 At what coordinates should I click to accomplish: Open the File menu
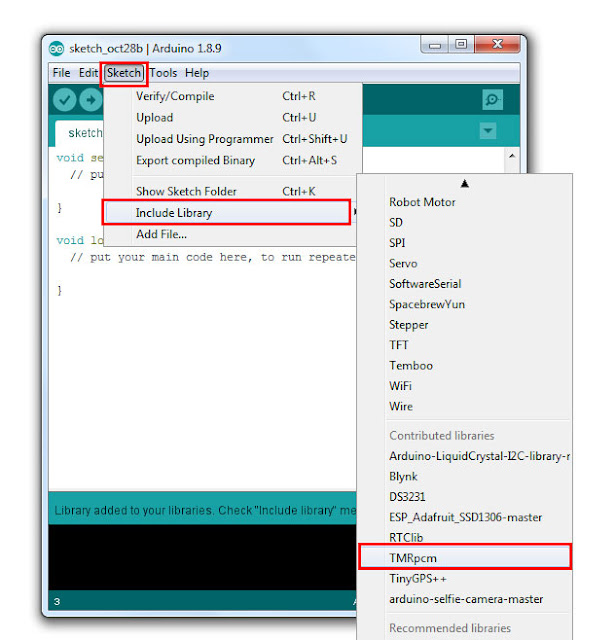(x=61, y=73)
